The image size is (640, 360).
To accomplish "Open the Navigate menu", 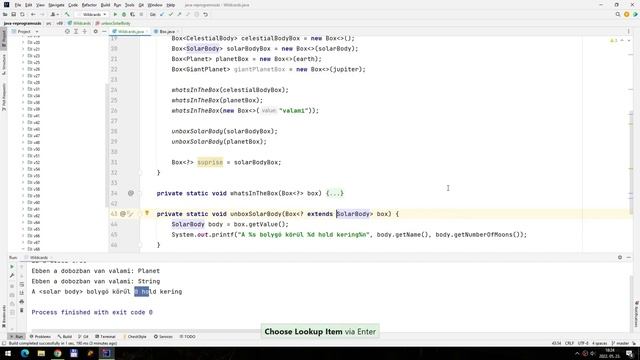I will tap(56, 5).
